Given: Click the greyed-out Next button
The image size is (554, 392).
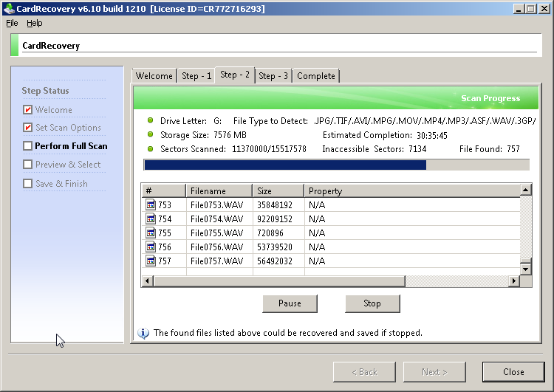Looking at the screenshot, I should tap(434, 372).
